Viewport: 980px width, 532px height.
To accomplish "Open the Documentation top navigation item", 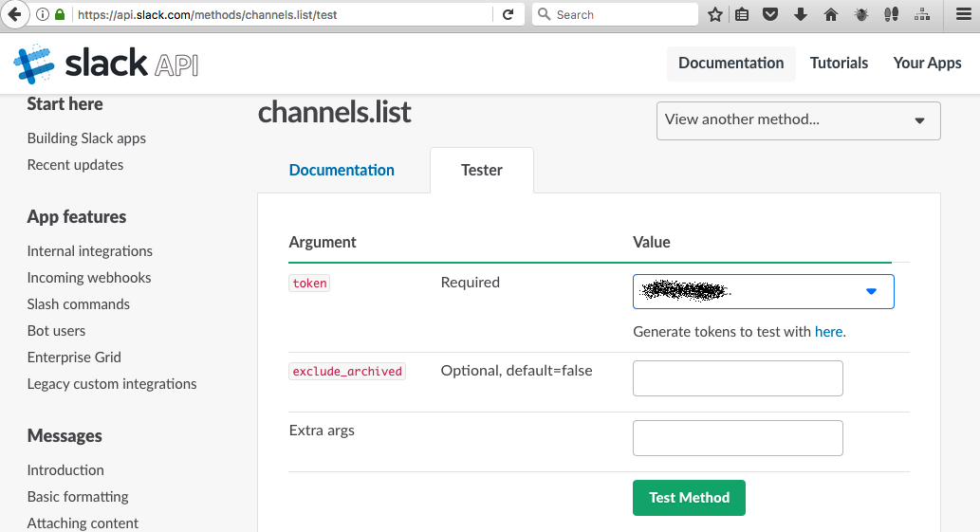I will [x=730, y=64].
